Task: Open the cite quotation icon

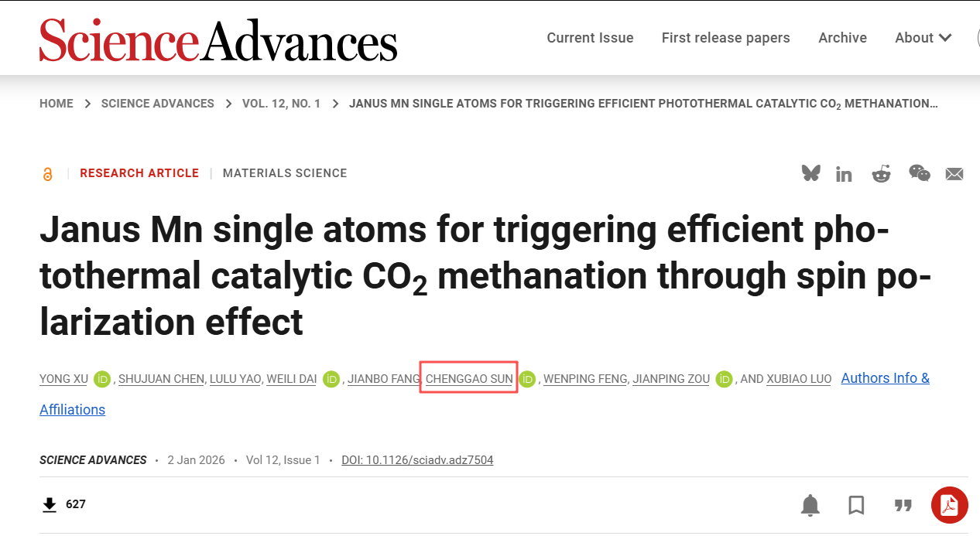Action: [903, 505]
